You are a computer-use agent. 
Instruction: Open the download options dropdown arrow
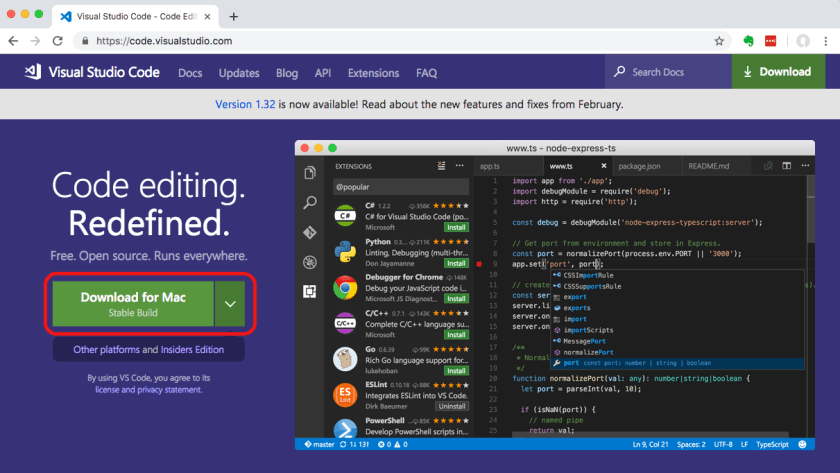click(x=232, y=304)
